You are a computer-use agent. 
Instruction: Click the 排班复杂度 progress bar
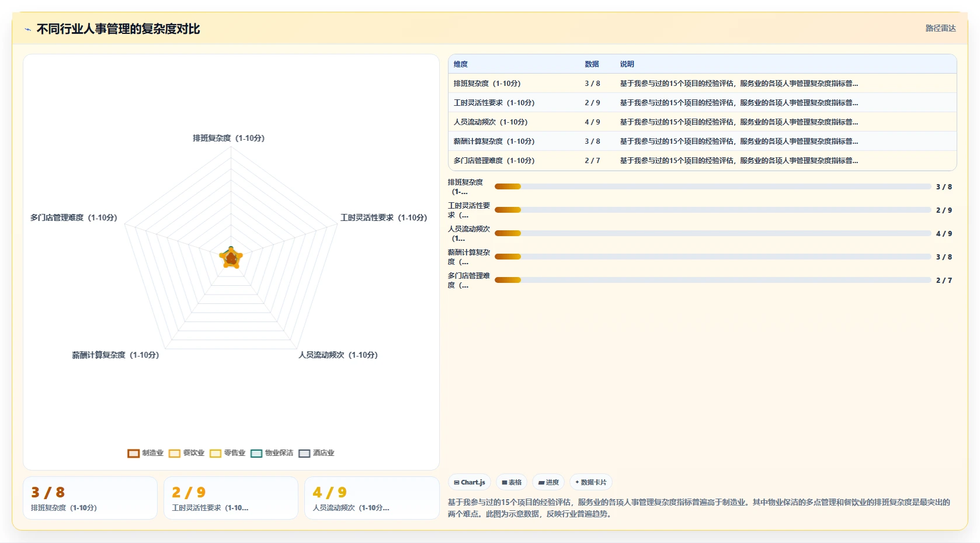coord(713,187)
